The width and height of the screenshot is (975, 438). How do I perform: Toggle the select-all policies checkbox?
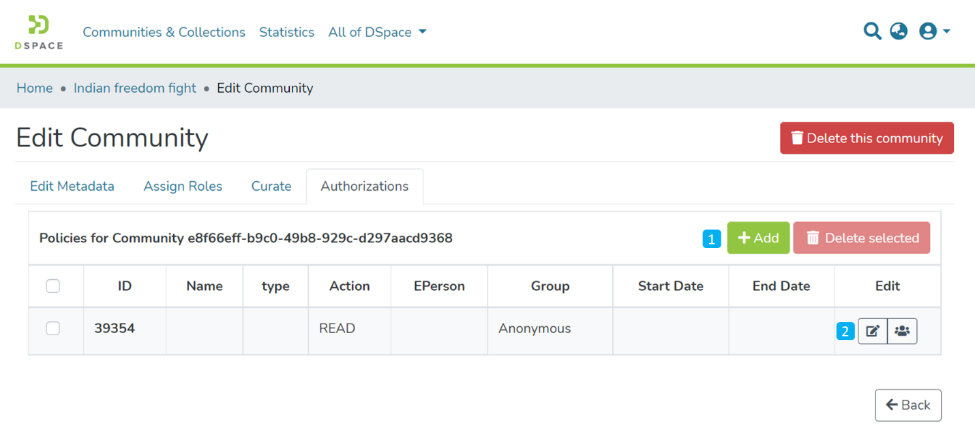pos(53,286)
